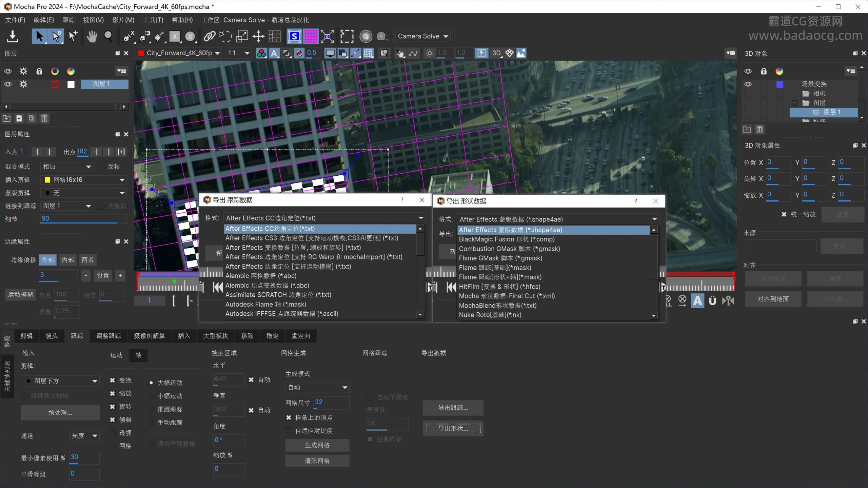Open the 插入剪辑 网格16x16 dropdown
The width and height of the screenshot is (868, 488).
83,180
